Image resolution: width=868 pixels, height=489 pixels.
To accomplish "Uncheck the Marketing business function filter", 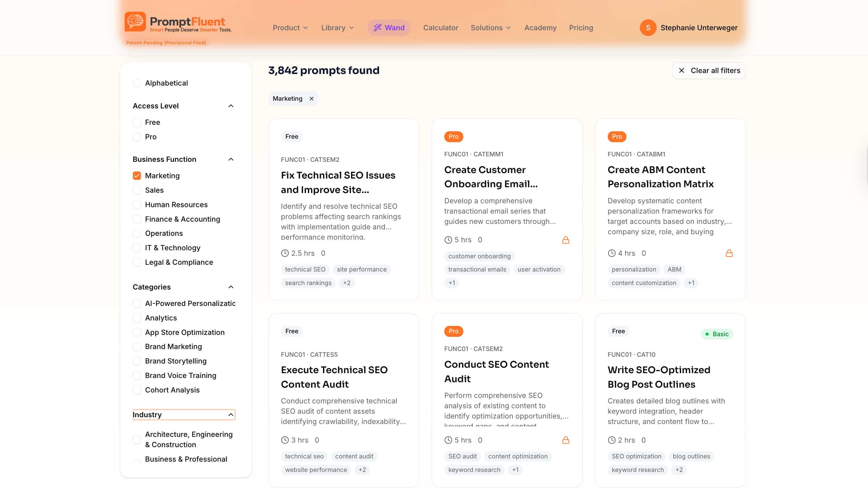I will pyautogui.click(x=137, y=176).
